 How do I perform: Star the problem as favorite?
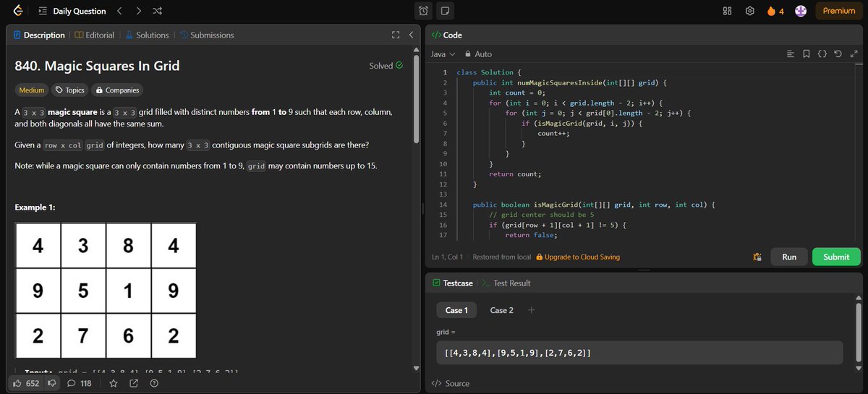point(113,383)
